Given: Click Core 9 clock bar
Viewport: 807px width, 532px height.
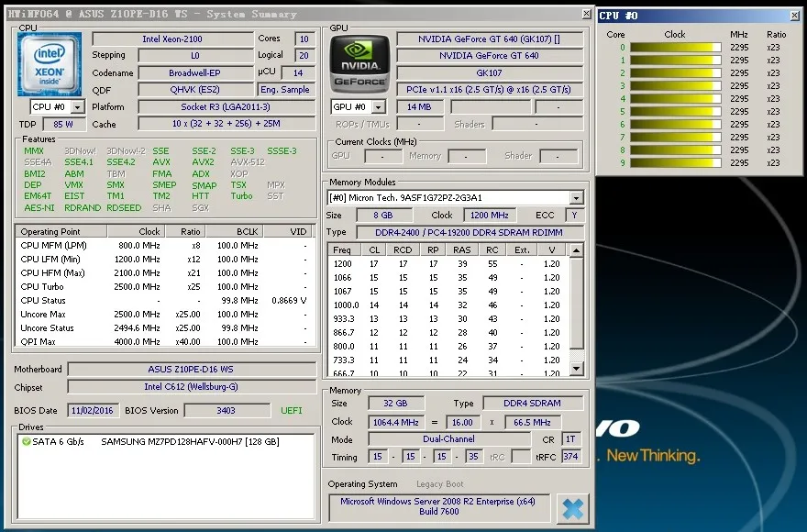Looking at the screenshot, I should [x=675, y=162].
